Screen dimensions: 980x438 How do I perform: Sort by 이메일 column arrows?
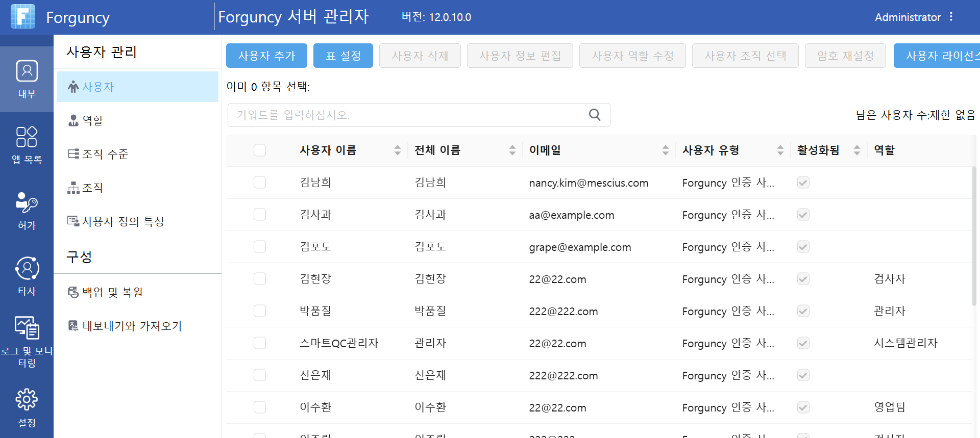[x=666, y=150]
